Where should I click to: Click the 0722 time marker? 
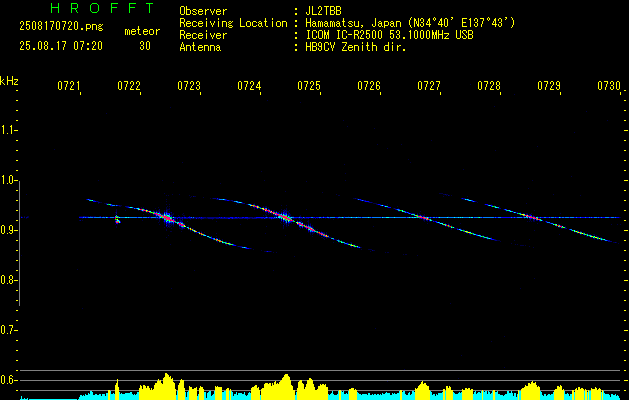[129, 86]
